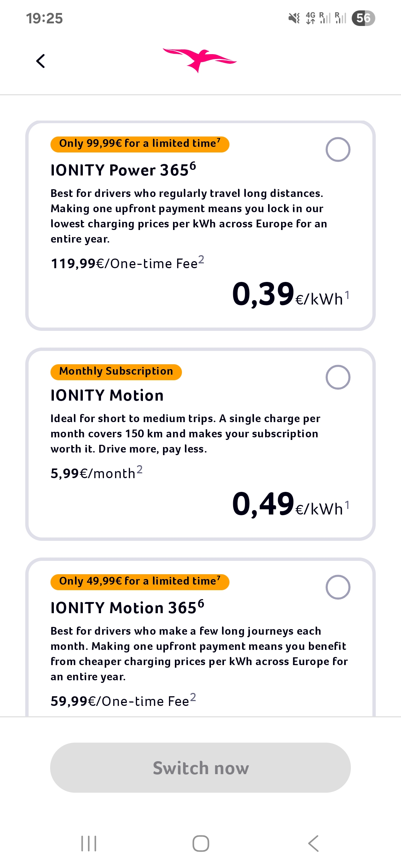This screenshot has width=401, height=868.
Task: Tap the IONITY Power 365 plan title
Action: [123, 170]
